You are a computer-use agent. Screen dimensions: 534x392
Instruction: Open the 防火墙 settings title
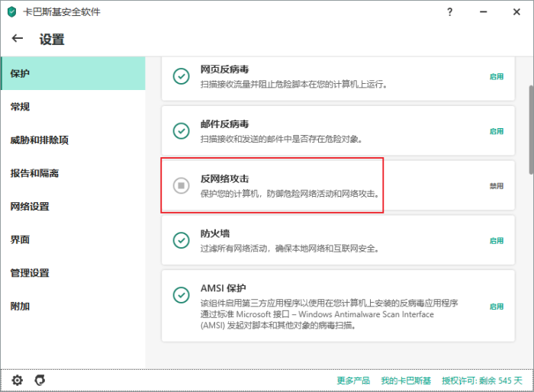215,233
